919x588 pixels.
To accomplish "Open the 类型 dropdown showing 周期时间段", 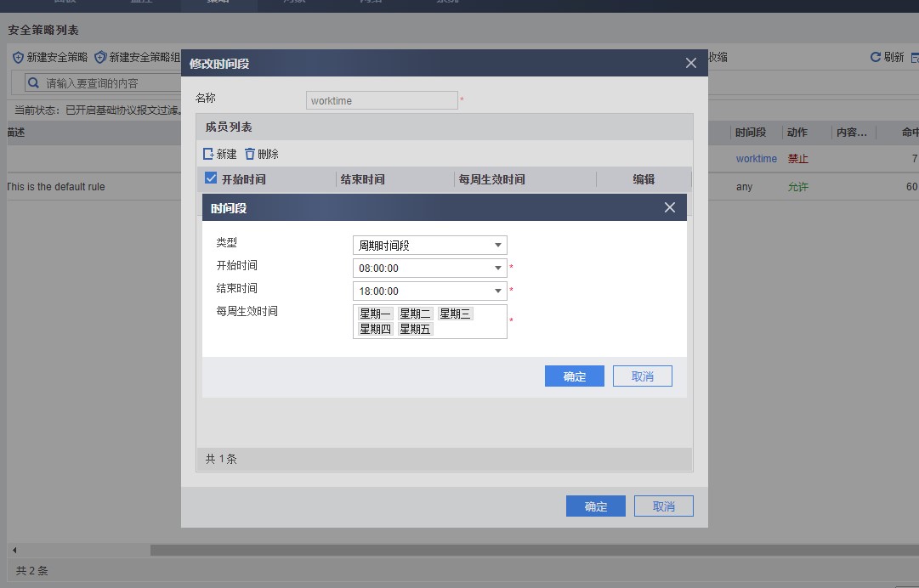I will [429, 246].
